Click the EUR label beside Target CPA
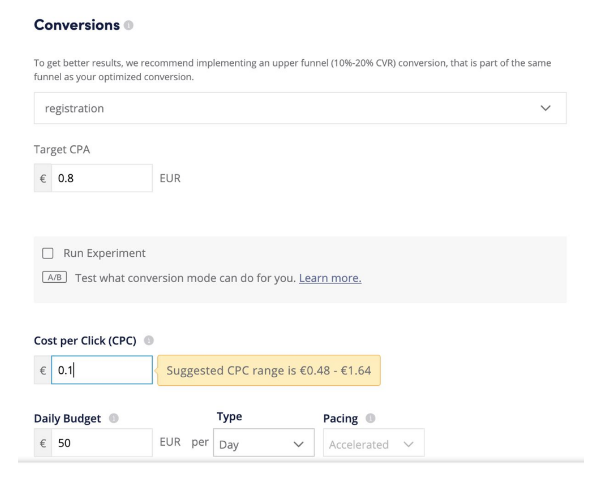Screen dimensions: 610x482 click(x=170, y=178)
